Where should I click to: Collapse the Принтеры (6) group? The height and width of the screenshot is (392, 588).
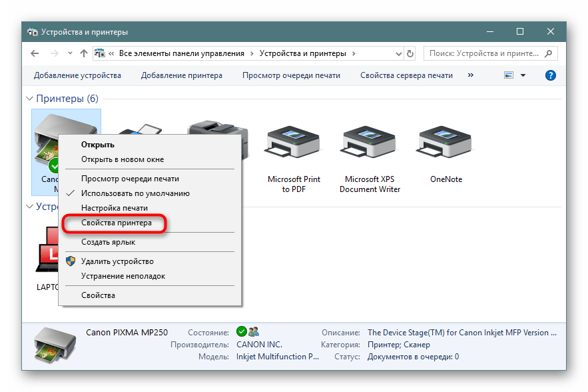coord(29,99)
